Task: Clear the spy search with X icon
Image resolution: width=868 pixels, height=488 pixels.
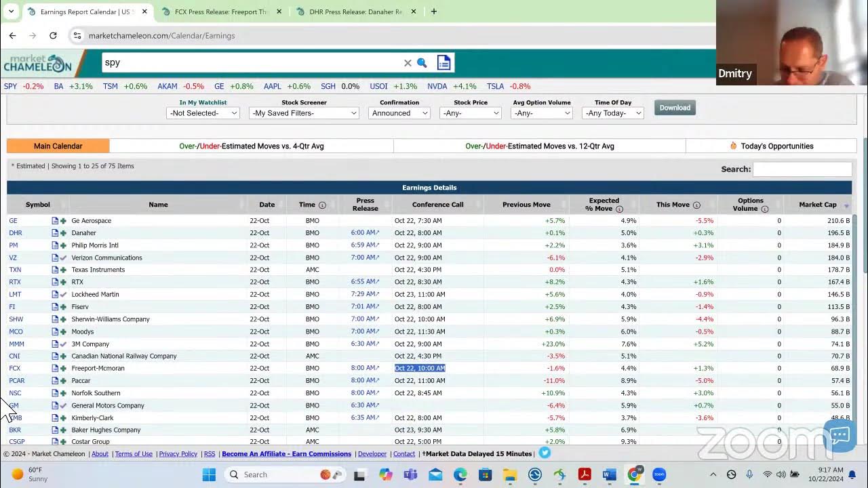Action: click(408, 63)
